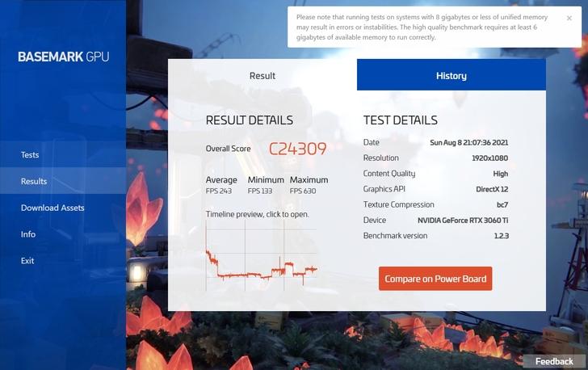The height and width of the screenshot is (370, 588).
Task: Switch to the History tab
Action: pos(451,75)
